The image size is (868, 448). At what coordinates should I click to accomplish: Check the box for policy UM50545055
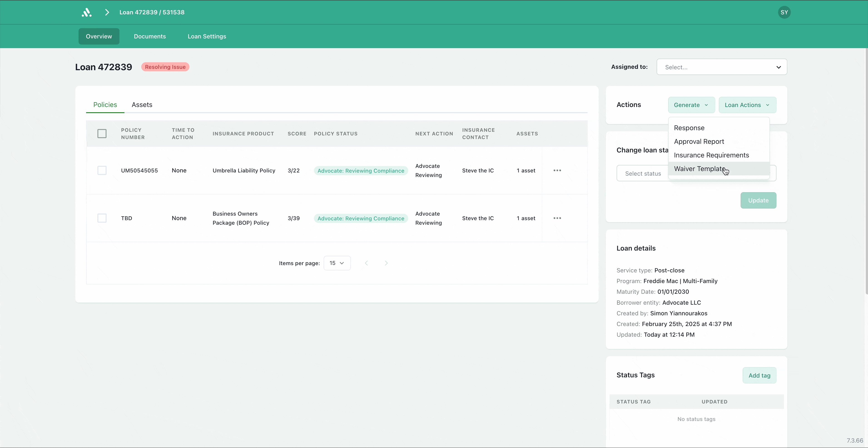pos(102,171)
